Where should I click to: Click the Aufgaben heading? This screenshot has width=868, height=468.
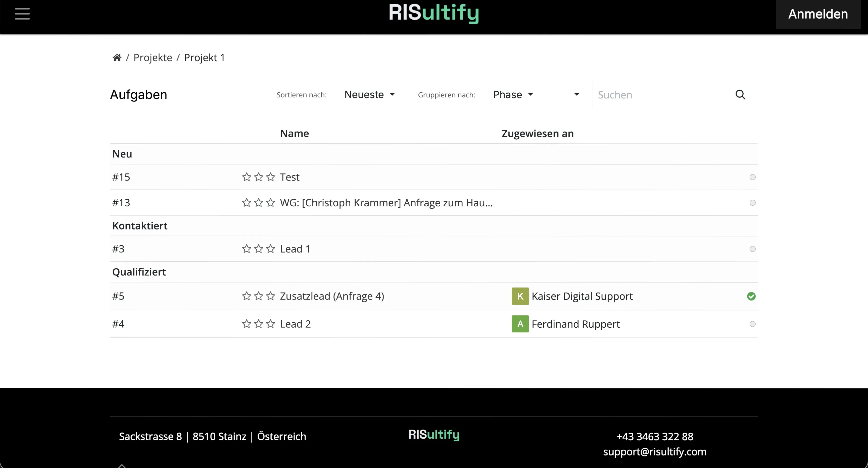point(138,95)
